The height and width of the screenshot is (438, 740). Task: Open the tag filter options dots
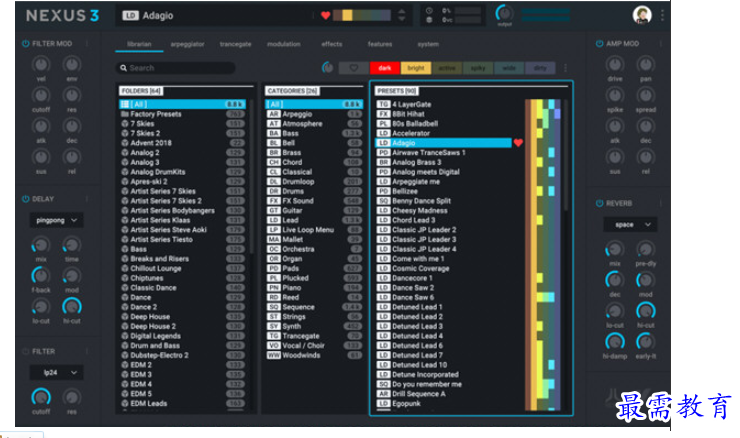pyautogui.click(x=565, y=68)
